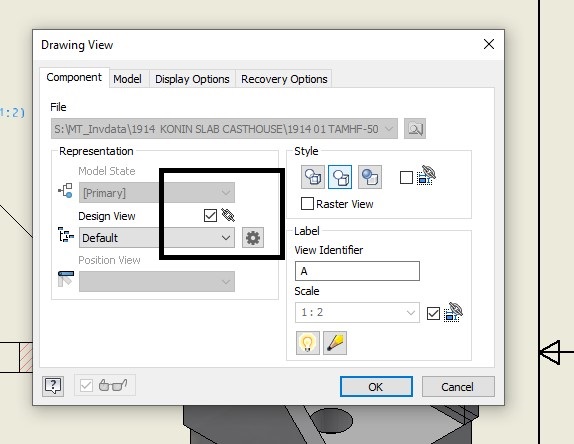This screenshot has height=444, width=574.
Task: Click the preview eyeglasses icon
Action: point(113,385)
